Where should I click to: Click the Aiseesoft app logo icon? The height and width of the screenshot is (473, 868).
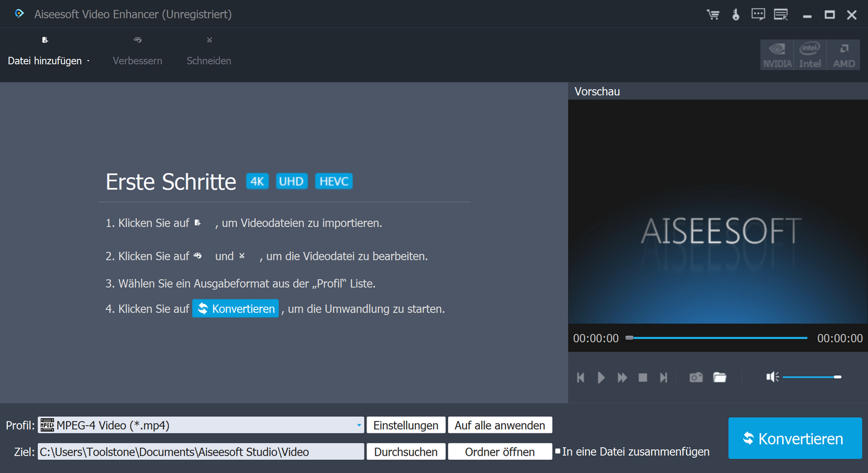(x=20, y=13)
